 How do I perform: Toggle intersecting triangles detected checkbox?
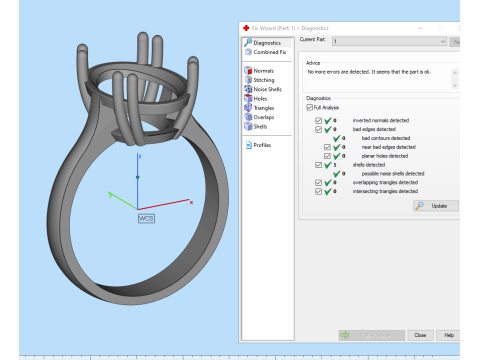coord(318,192)
